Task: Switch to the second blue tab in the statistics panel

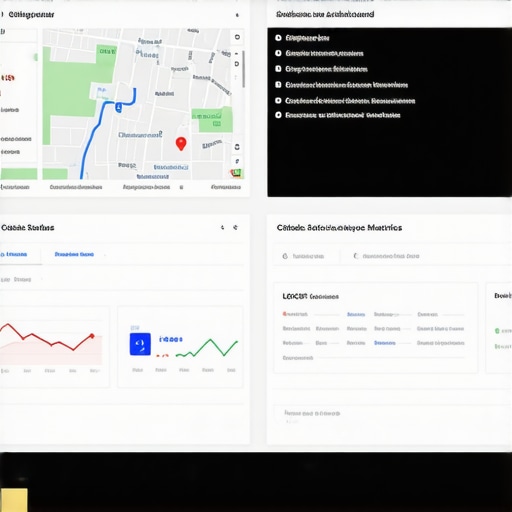Action: click(x=74, y=254)
